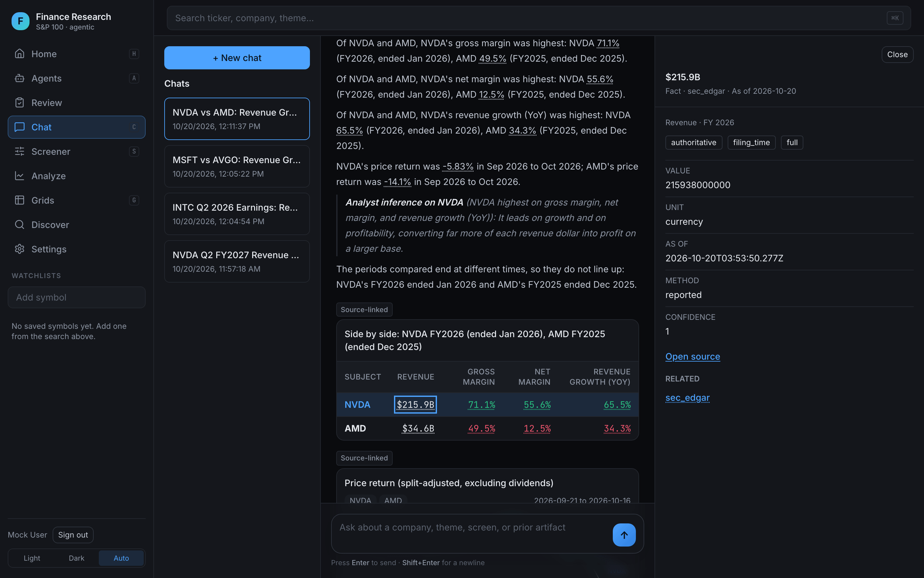This screenshot has width=924, height=578.
Task: Follow the Open source link
Action: pyautogui.click(x=693, y=357)
